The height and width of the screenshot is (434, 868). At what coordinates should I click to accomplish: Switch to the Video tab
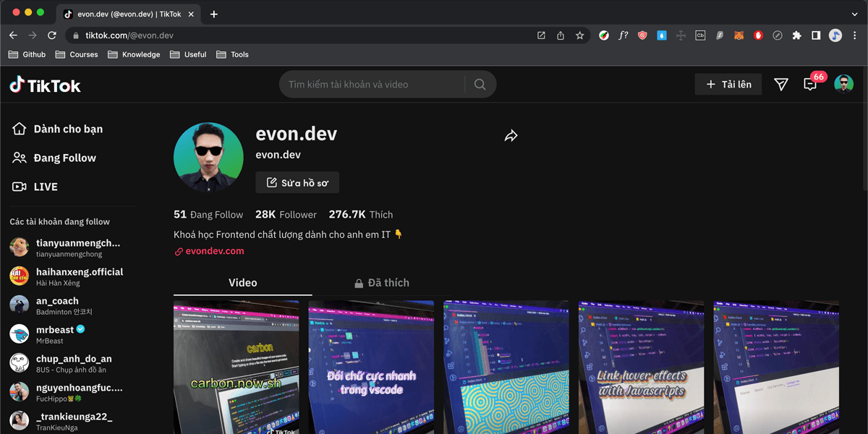pyautogui.click(x=243, y=283)
